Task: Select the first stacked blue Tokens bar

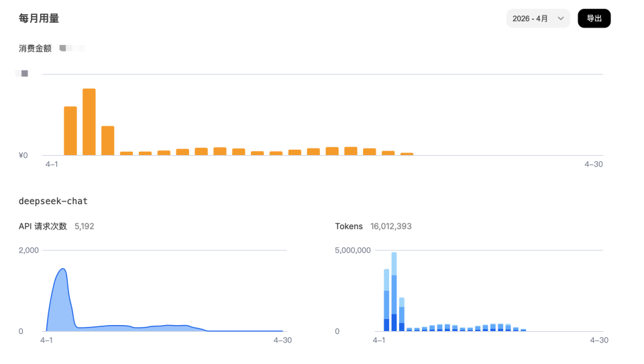Action: [x=386, y=300]
